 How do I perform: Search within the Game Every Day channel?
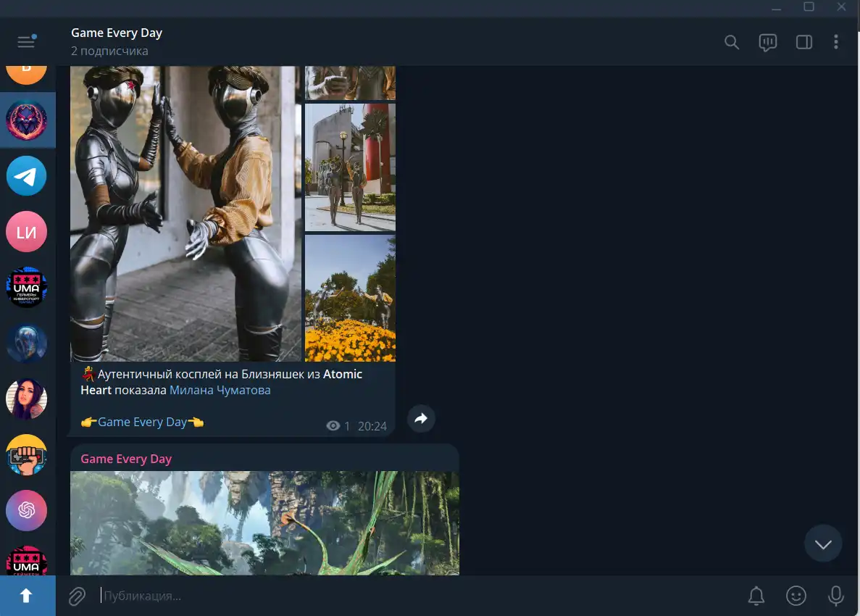pos(732,42)
